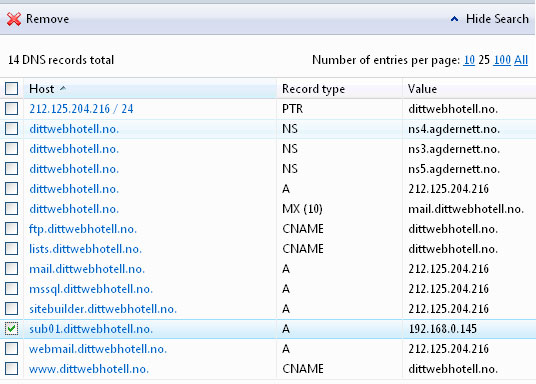536x384 pixels.
Task: Open the lists.dittwebhotell.no. record link
Action: point(85,249)
